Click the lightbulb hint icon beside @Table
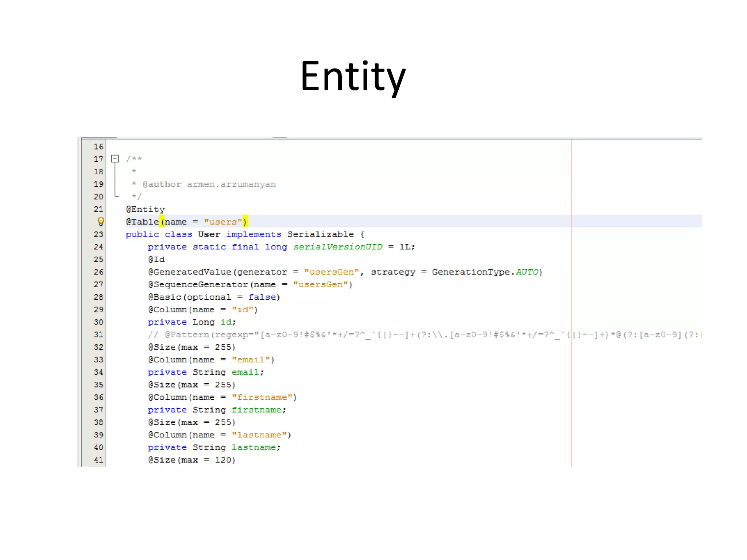This screenshot has height=560, width=747. tap(101, 222)
